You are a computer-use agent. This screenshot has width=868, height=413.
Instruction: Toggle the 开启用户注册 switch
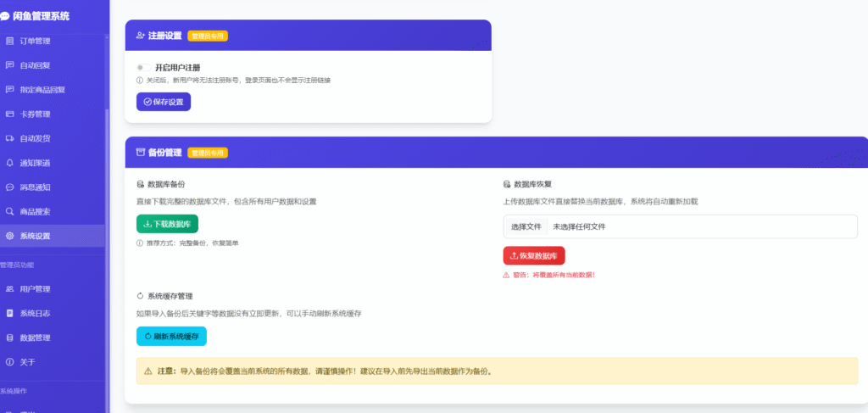coord(144,68)
